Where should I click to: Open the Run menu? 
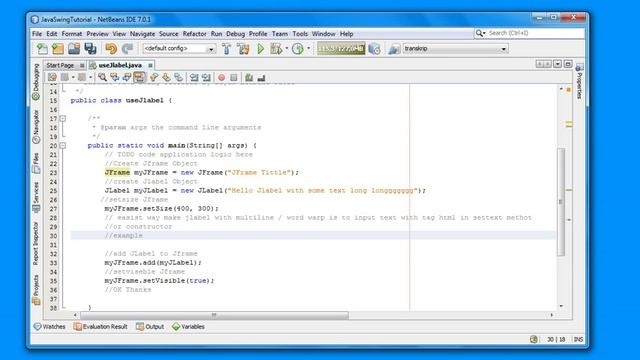click(x=216, y=34)
